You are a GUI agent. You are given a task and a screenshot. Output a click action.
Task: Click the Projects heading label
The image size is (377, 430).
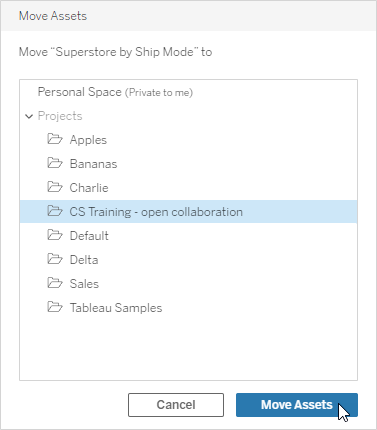tap(60, 116)
